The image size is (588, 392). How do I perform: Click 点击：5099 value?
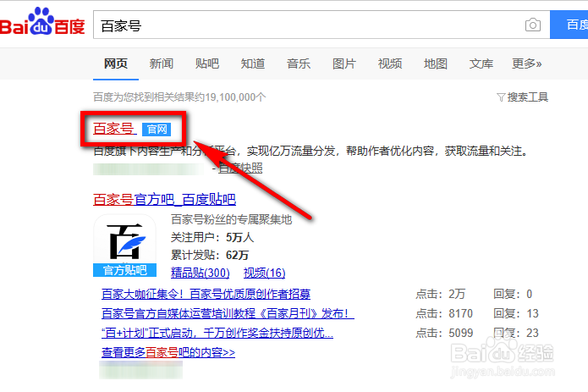[x=444, y=333]
